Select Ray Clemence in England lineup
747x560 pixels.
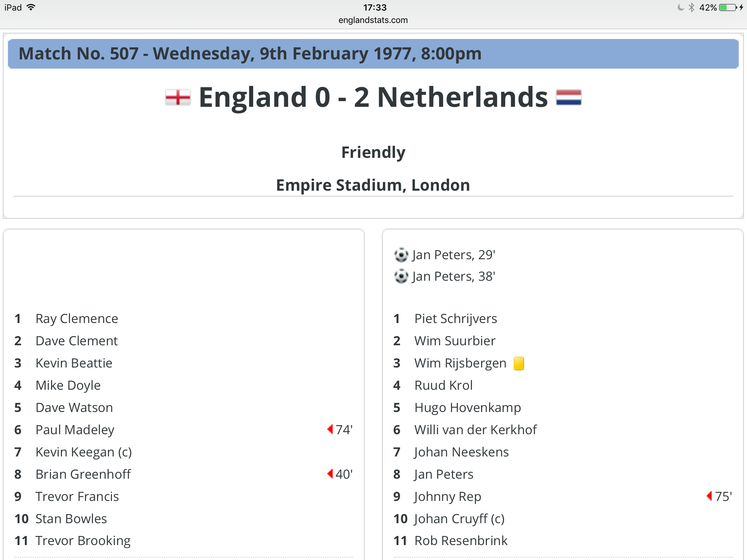click(x=77, y=319)
